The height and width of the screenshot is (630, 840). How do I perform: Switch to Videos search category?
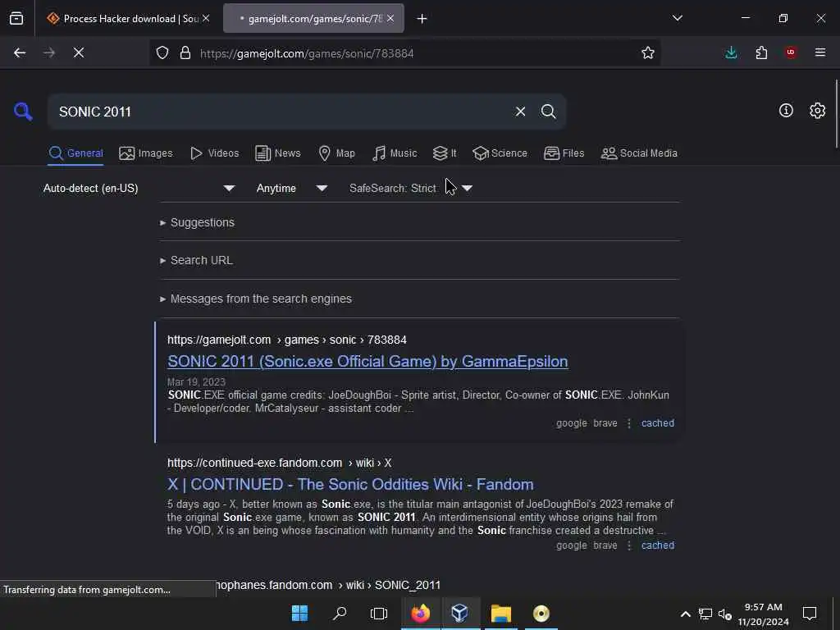click(214, 153)
